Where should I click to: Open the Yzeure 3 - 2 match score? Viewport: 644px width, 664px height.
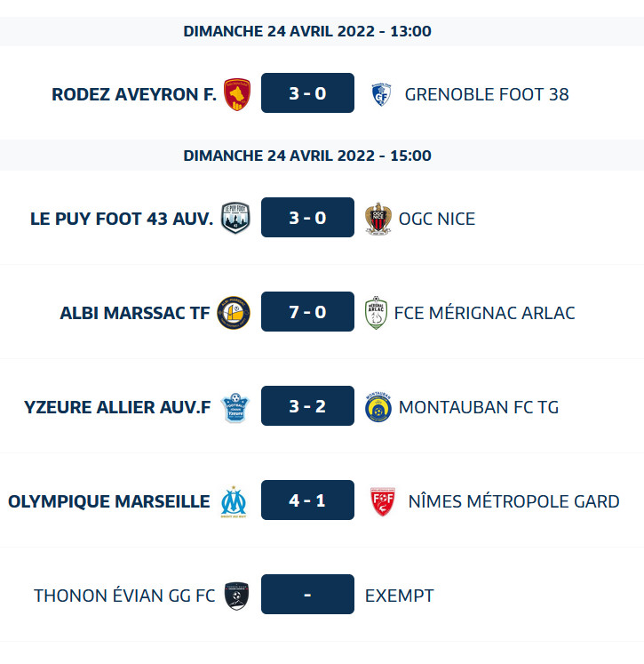[307, 407]
